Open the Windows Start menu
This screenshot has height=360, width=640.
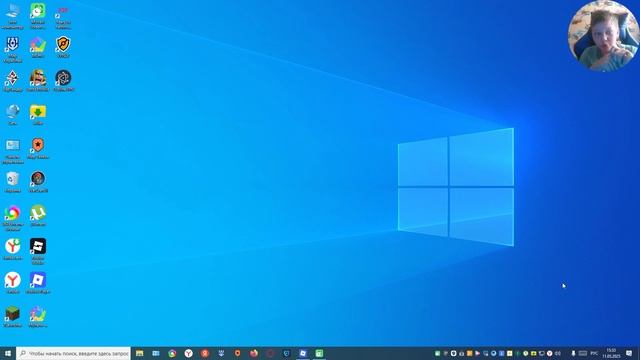[8, 353]
